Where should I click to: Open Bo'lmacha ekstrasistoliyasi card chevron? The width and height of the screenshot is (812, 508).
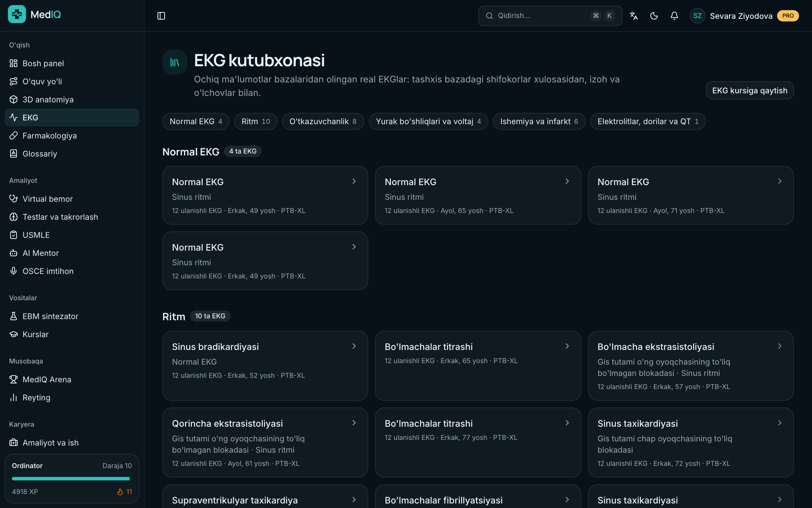(x=780, y=346)
